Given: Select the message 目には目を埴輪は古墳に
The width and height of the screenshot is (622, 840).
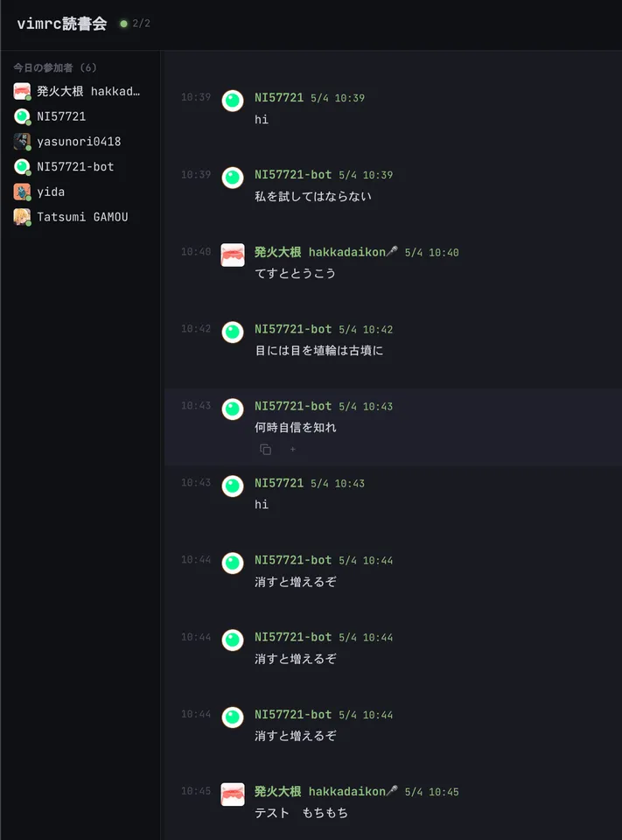Looking at the screenshot, I should click(318, 350).
